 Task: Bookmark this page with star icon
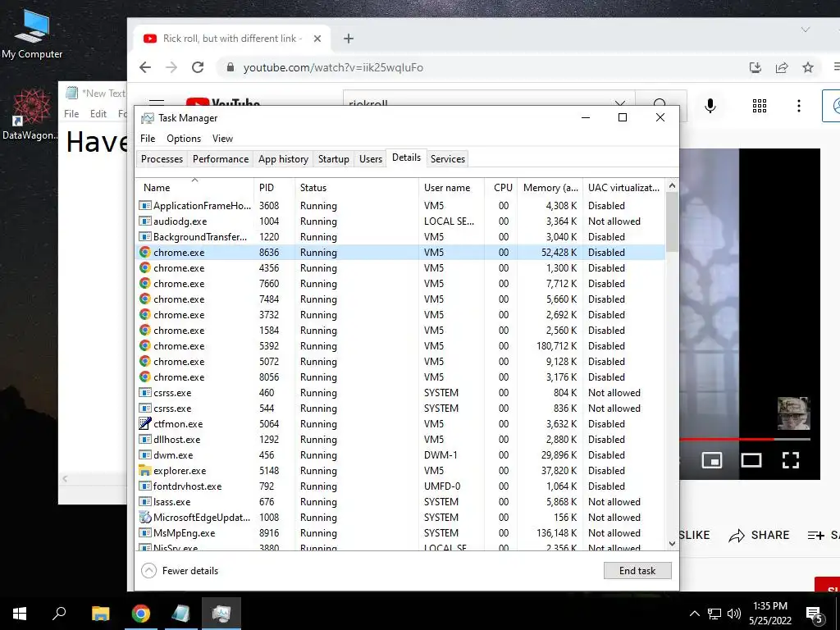(808, 67)
